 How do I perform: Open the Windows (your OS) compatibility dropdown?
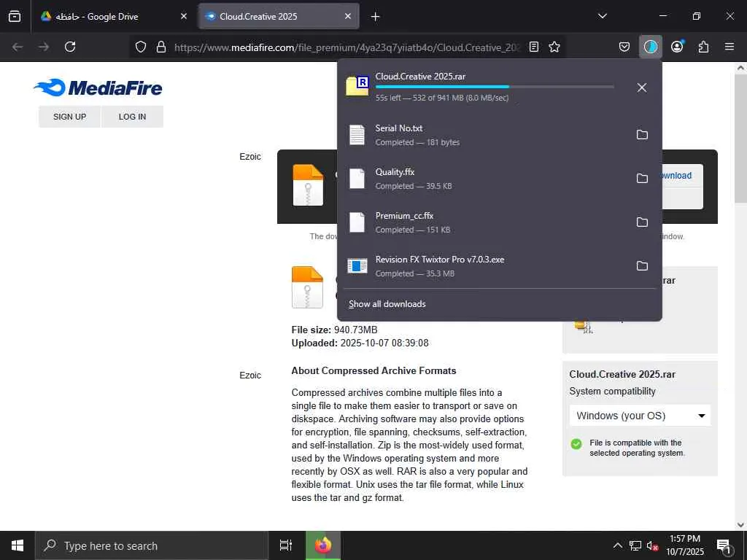[640, 416]
